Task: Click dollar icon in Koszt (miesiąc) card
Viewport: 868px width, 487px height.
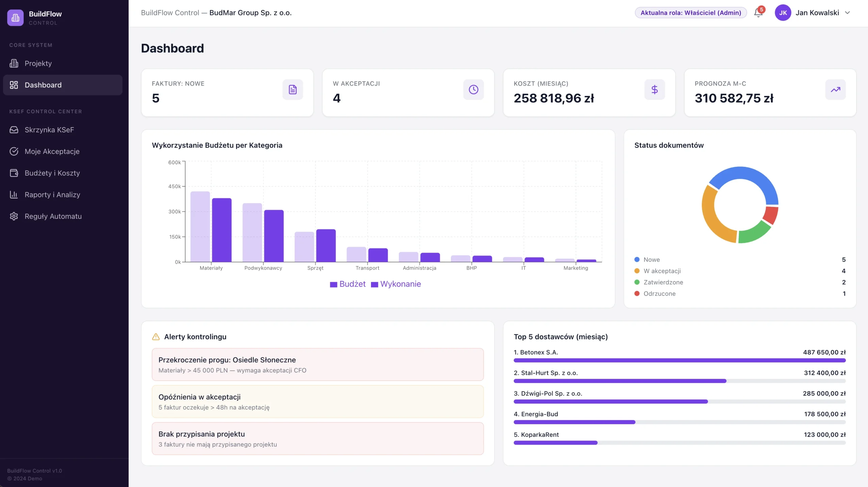Action: point(655,90)
